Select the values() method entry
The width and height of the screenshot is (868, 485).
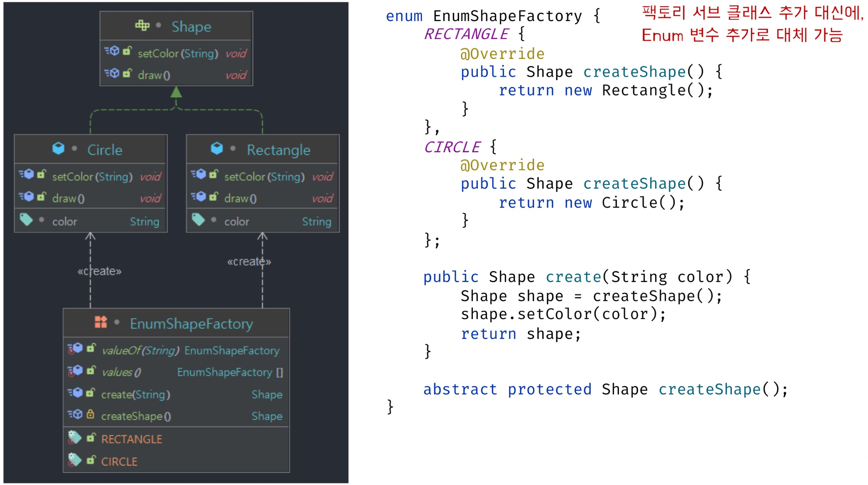pyautogui.click(x=121, y=372)
